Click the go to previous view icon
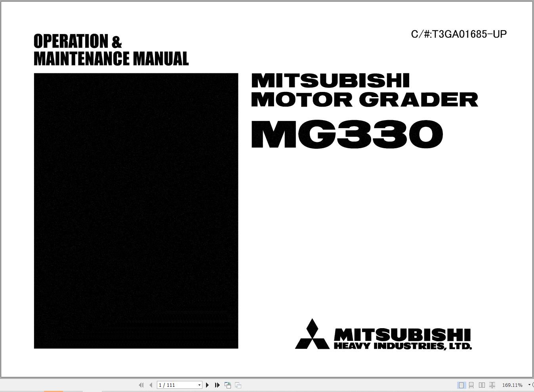 pyautogui.click(x=228, y=385)
